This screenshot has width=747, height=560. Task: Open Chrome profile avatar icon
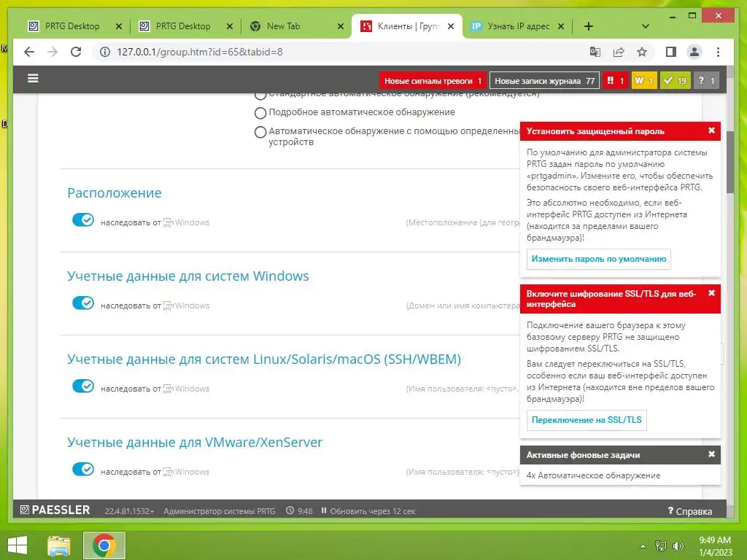[694, 52]
